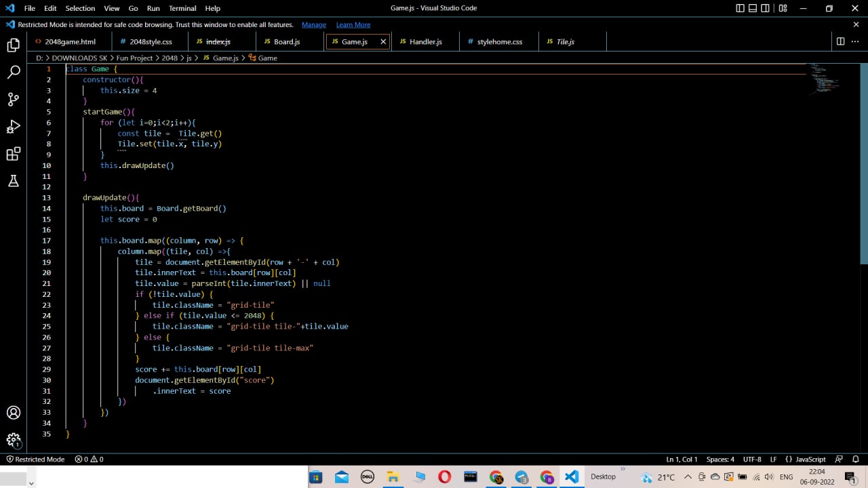Close the Game.js tab
This screenshot has height=488, width=868.
coord(383,41)
